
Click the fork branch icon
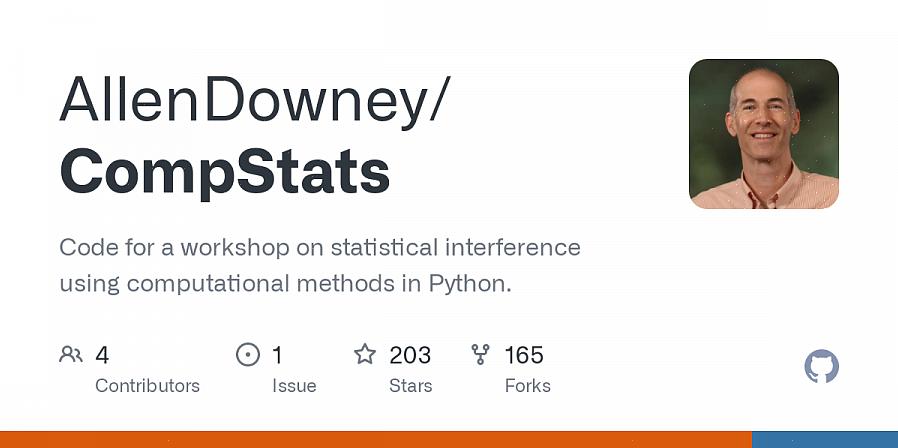click(481, 354)
